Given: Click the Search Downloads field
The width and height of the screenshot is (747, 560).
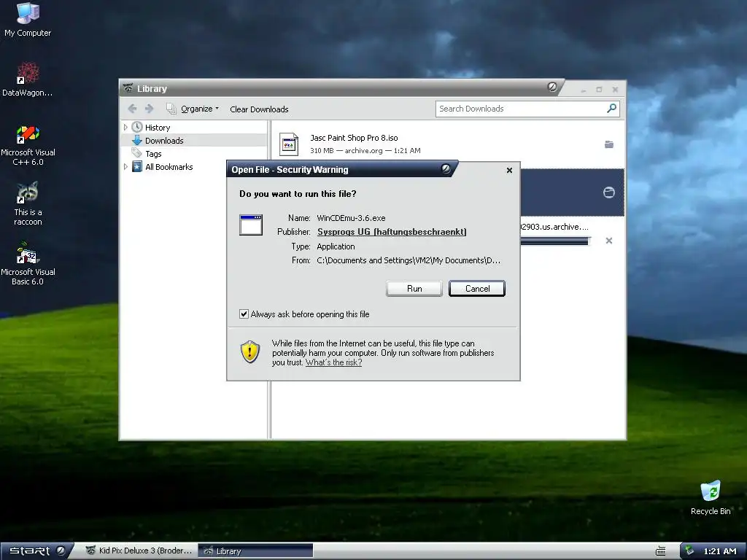Looking at the screenshot, I should point(527,109).
